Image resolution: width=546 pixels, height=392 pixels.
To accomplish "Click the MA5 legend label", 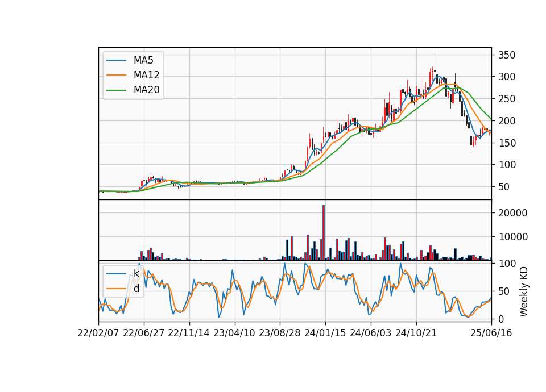I will [143, 60].
